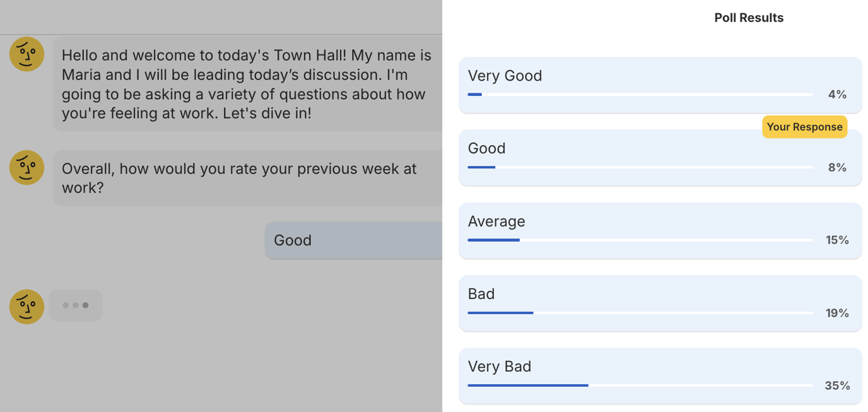Click the Poll Results heading
Image resolution: width=868 pixels, height=412 pixels.
tap(749, 17)
